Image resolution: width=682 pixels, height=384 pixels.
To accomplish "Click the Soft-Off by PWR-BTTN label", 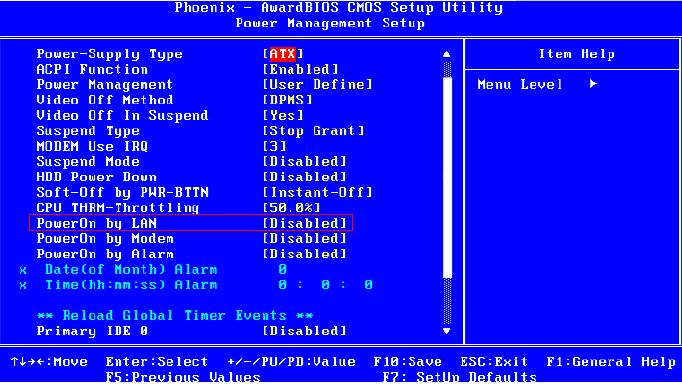I will [x=123, y=193].
